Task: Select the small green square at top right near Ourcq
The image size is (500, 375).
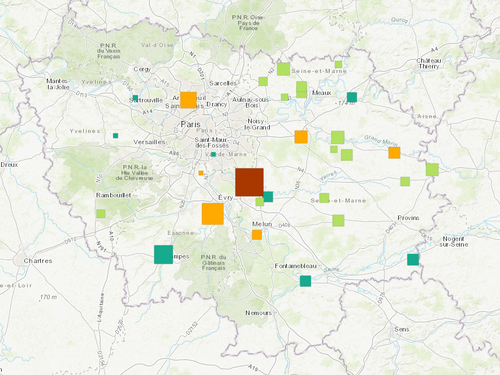Action: click(x=338, y=64)
